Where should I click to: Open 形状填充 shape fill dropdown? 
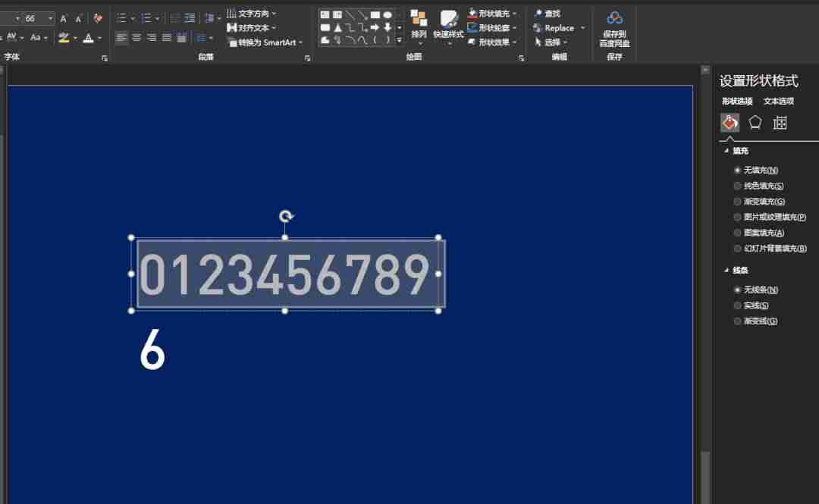[x=491, y=14]
